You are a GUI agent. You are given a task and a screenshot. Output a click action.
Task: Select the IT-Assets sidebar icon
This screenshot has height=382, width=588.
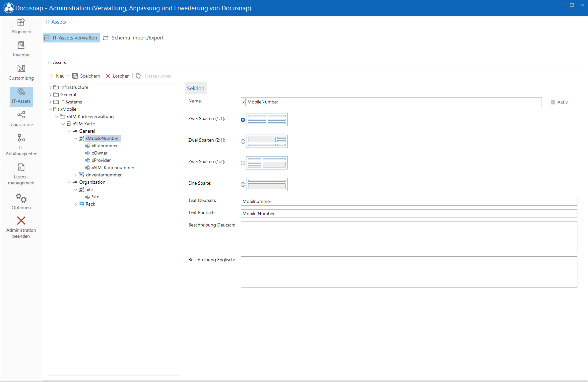point(21,92)
